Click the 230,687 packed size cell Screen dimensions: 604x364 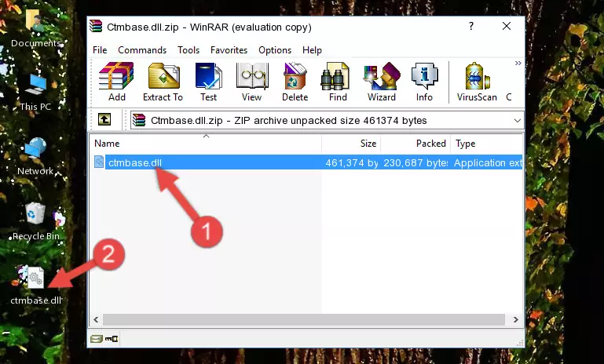(x=415, y=162)
